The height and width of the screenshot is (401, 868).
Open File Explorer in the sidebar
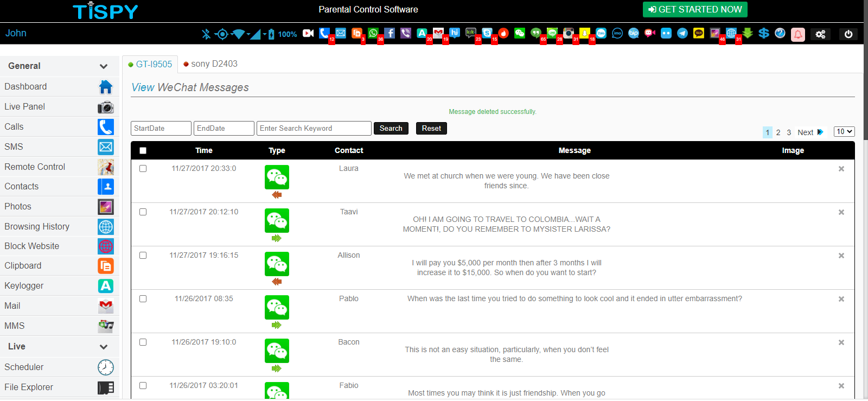59,387
